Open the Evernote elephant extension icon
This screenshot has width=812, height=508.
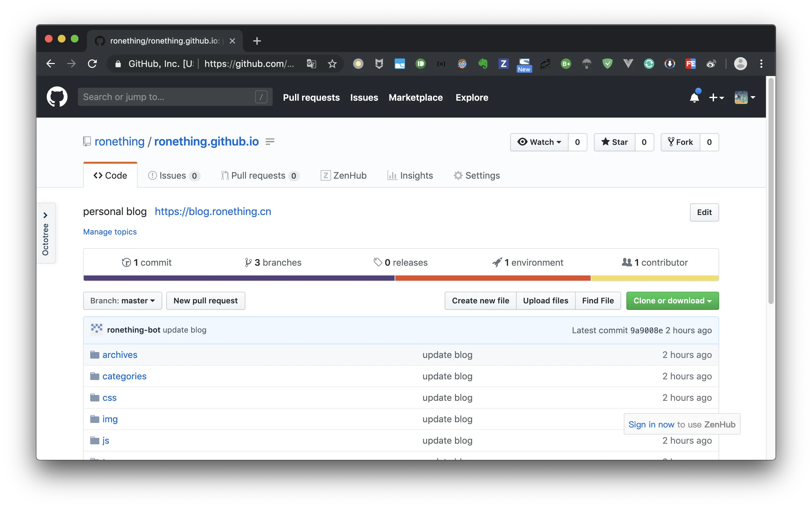coord(483,64)
